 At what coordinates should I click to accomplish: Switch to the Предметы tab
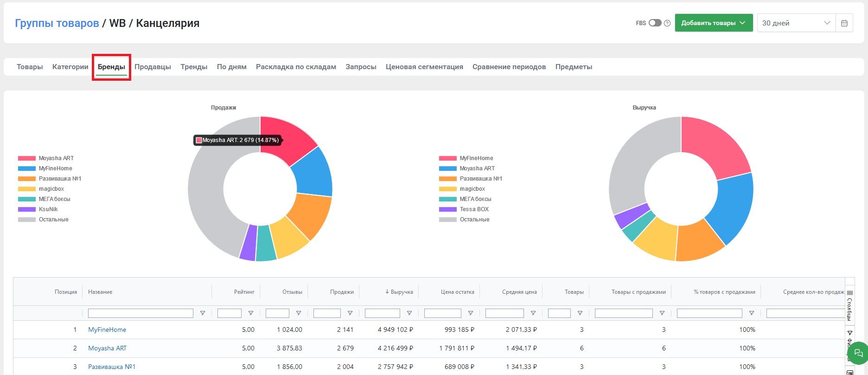tap(574, 67)
